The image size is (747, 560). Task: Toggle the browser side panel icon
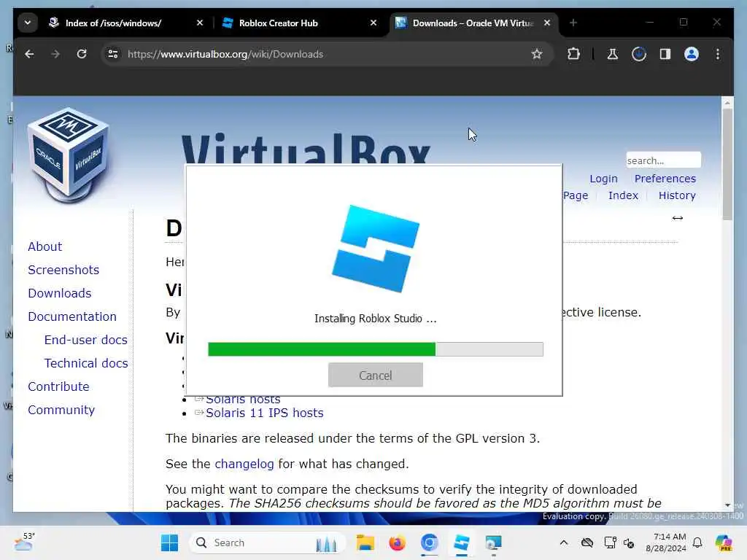[x=665, y=54]
